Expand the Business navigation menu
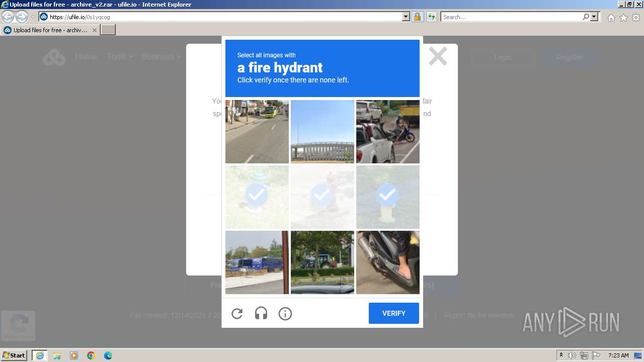Image resolution: width=644 pixels, height=362 pixels. [x=161, y=57]
